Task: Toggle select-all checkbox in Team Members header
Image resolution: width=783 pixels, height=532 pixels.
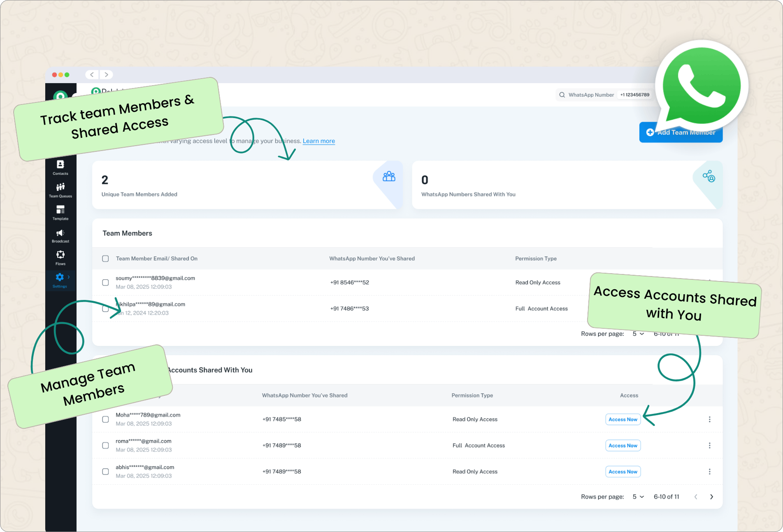Action: (x=105, y=259)
